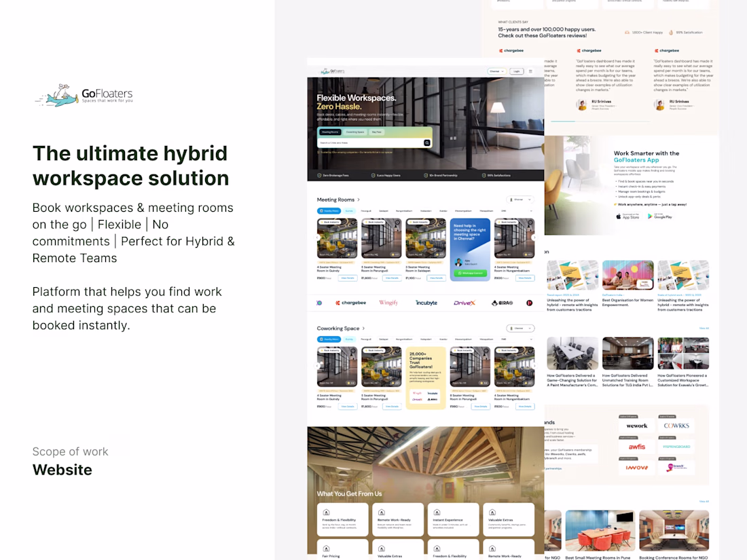The image size is (747, 560).
Task: Click the Google Play download badge
Action: [x=660, y=216]
